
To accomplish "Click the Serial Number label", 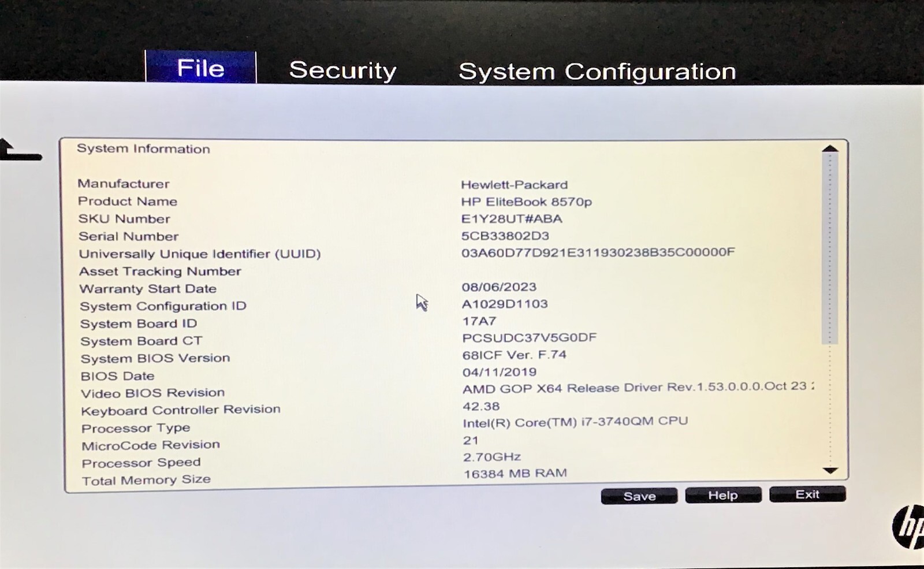I will (x=128, y=236).
